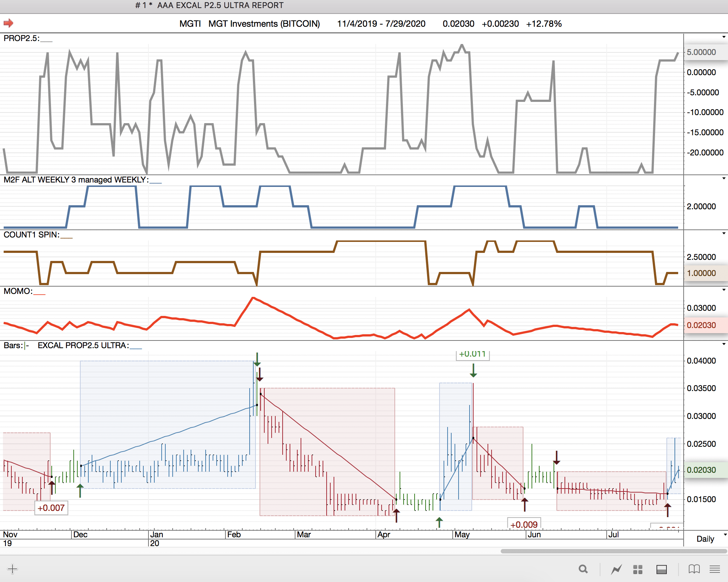Open the M2F ALT WEEKLY pane arrow
This screenshot has width=728, height=582.
(724, 178)
